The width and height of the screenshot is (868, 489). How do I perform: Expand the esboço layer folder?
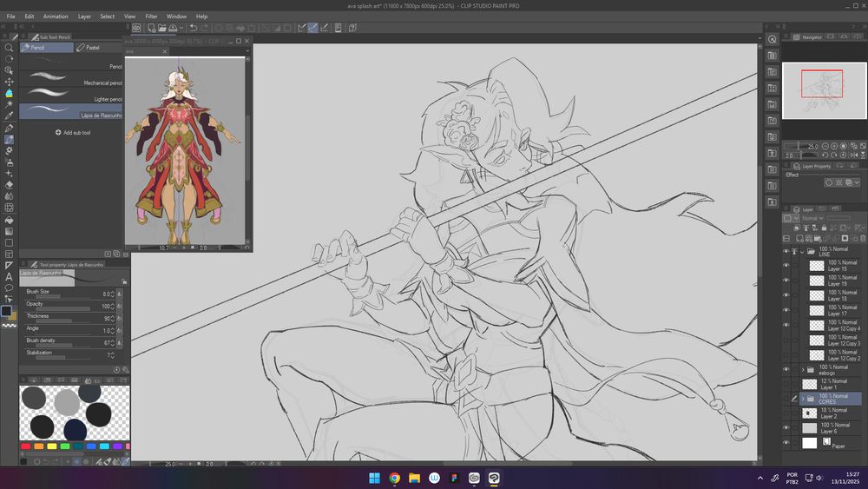point(802,369)
